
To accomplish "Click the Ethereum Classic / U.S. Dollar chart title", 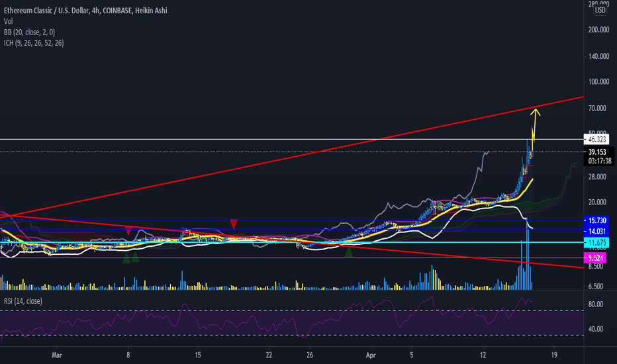I will click(x=85, y=11).
